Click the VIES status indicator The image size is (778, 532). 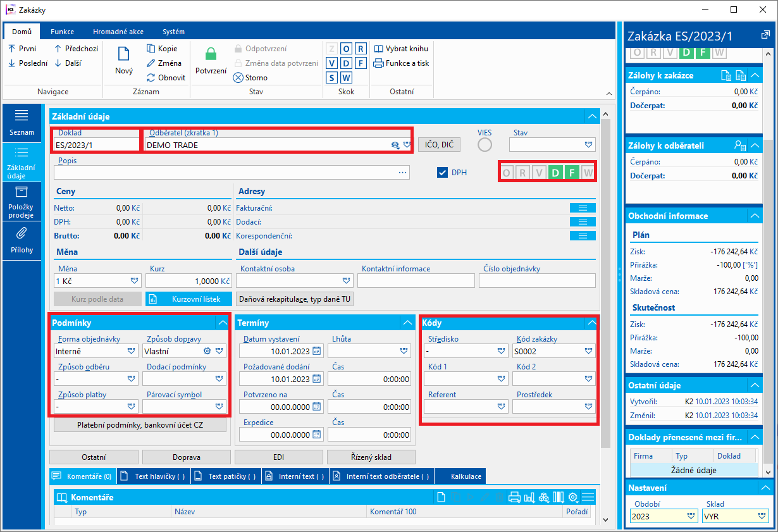(485, 145)
